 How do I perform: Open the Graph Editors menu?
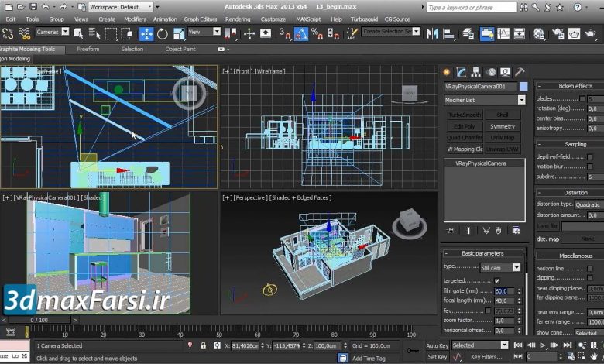pos(201,19)
